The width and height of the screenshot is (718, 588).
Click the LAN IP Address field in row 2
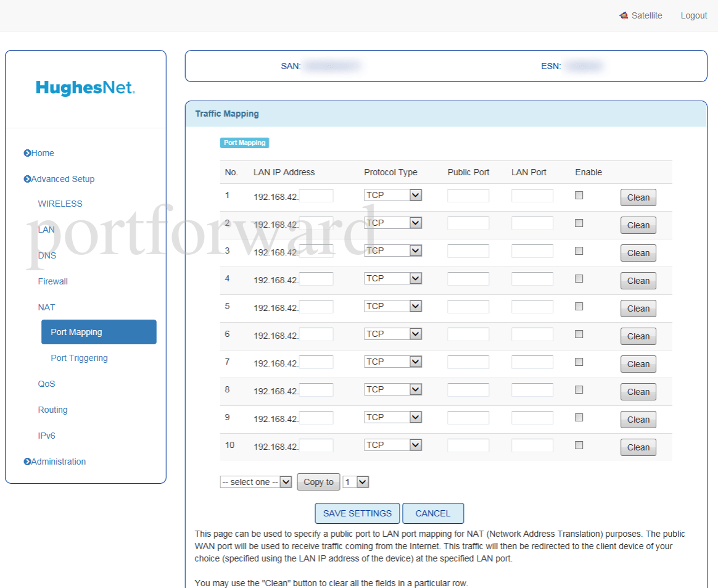[x=316, y=222]
